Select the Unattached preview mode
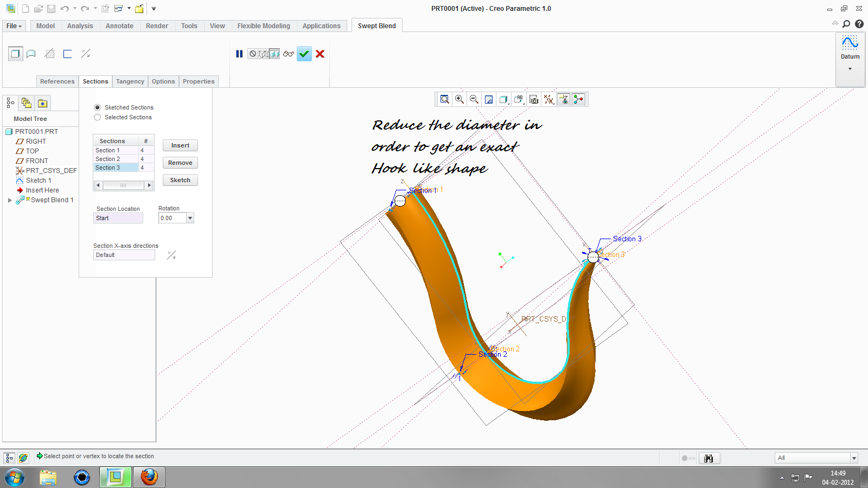This screenshot has width=868, height=488. (x=264, y=54)
